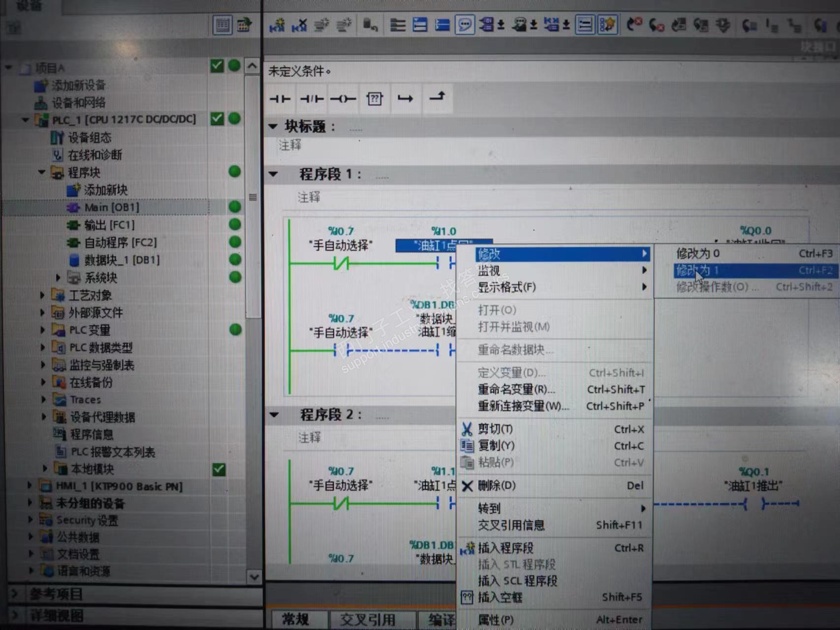840x630 pixels.
Task: Select 输出 [FC1] block in tree
Action: (109, 225)
